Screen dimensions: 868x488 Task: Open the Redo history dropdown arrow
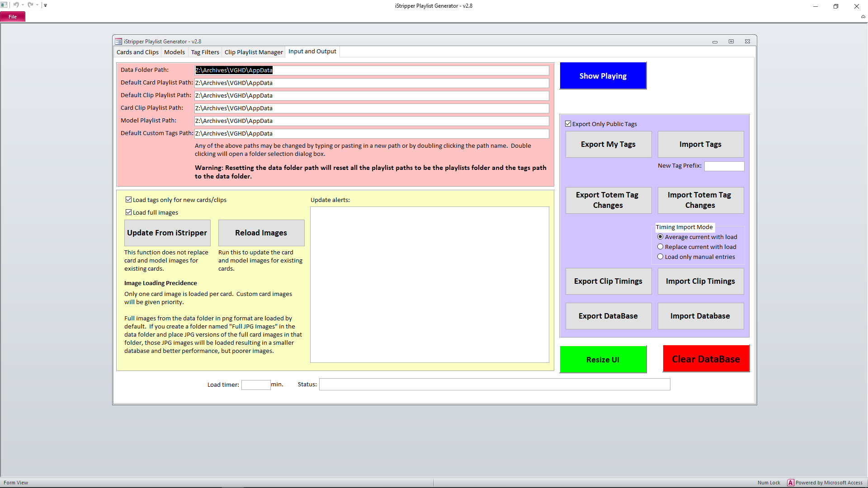[x=37, y=5]
